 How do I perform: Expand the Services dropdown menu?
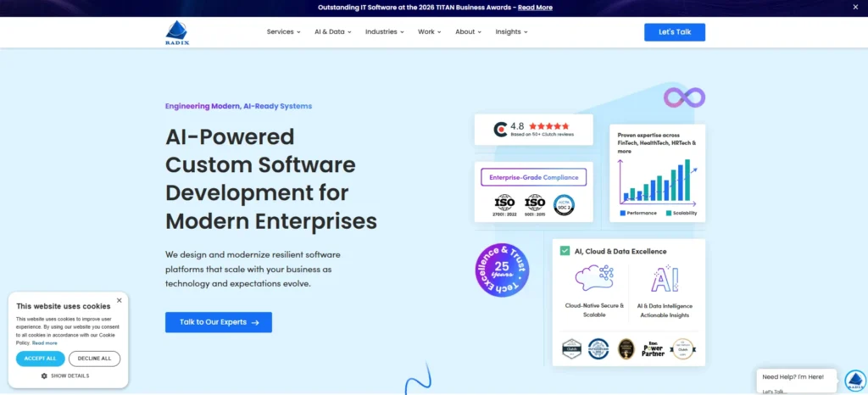pyautogui.click(x=283, y=32)
